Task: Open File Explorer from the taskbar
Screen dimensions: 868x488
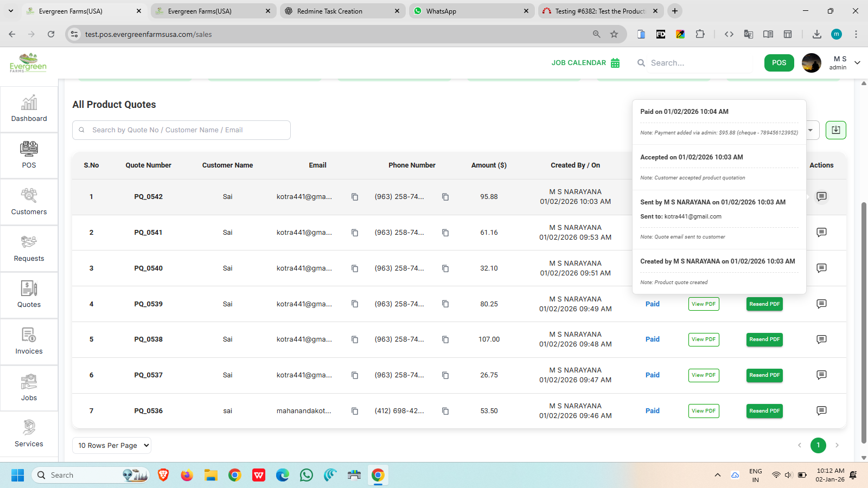Action: click(x=211, y=476)
